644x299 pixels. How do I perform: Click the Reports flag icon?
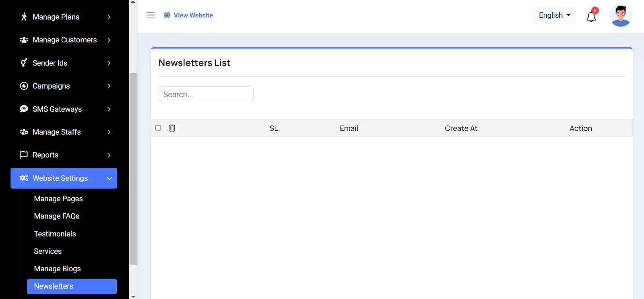tap(24, 155)
